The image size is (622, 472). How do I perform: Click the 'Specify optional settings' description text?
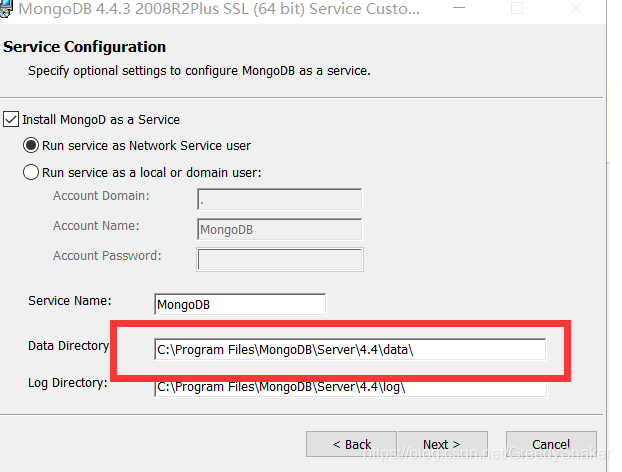pos(199,71)
